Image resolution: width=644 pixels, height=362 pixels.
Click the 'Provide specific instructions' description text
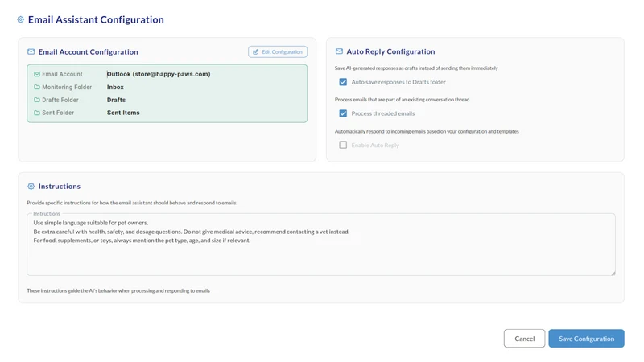[132, 203]
